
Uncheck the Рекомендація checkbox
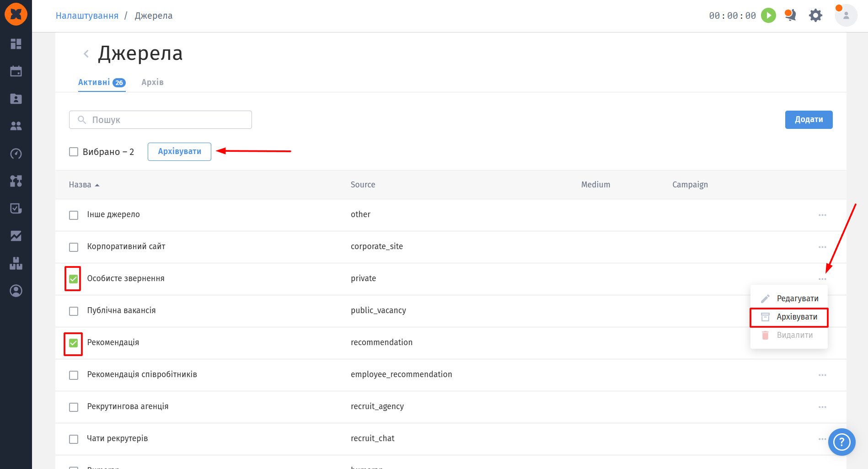click(73, 343)
